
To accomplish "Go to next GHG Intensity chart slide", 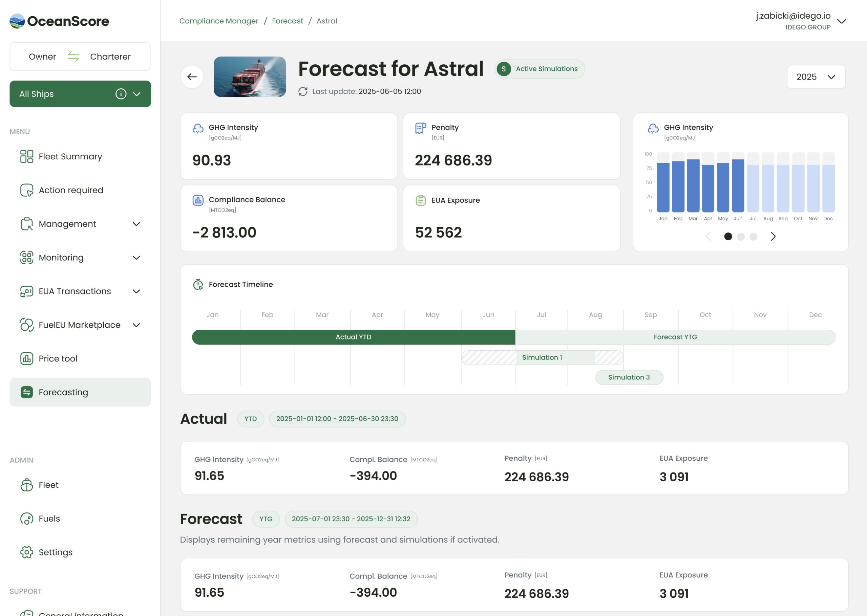I will [x=773, y=237].
